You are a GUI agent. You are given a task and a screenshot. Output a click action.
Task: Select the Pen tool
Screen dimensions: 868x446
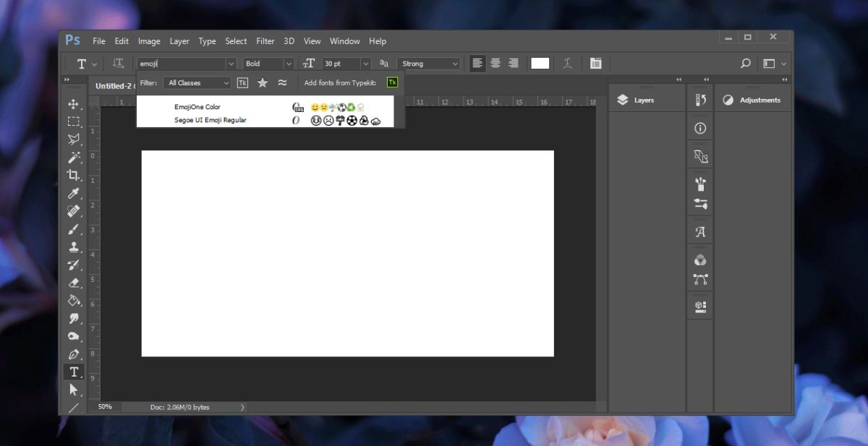pos(73,354)
